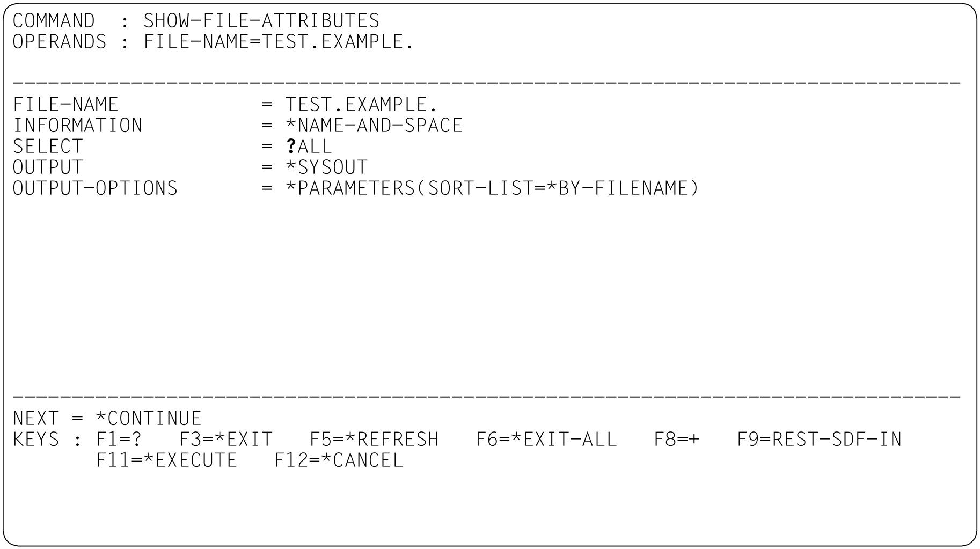This screenshot has width=980, height=549.
Task: Click the F8=+ key label
Action: point(677,439)
